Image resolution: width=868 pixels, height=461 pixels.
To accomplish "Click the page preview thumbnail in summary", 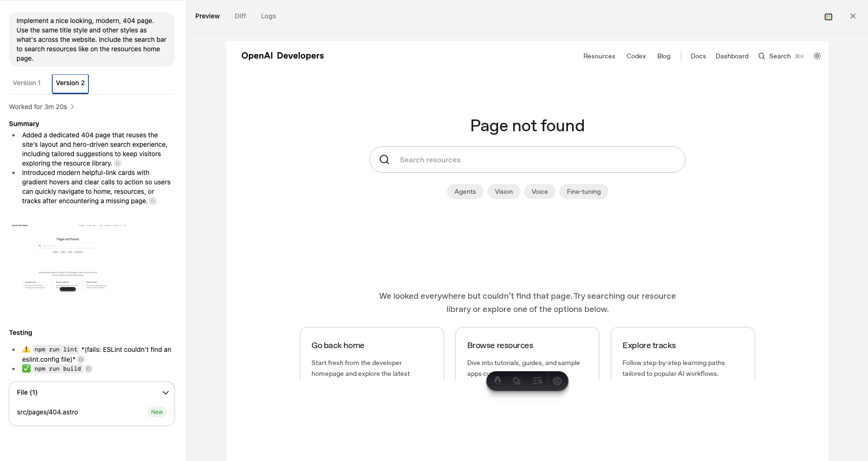I will (68, 257).
